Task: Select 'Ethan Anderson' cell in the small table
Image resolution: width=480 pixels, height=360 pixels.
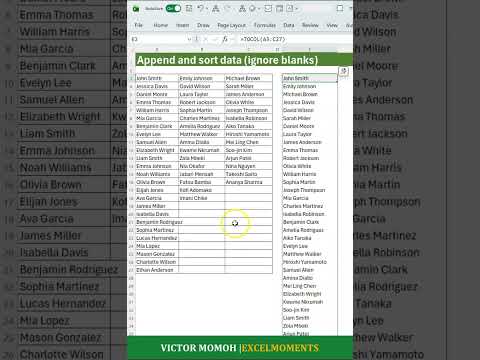Action: pyautogui.click(x=157, y=270)
